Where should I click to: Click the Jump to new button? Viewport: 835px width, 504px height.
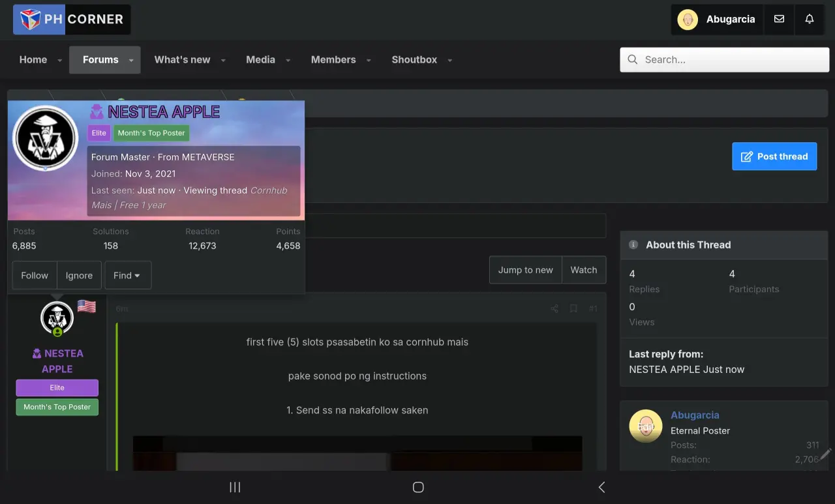(525, 270)
